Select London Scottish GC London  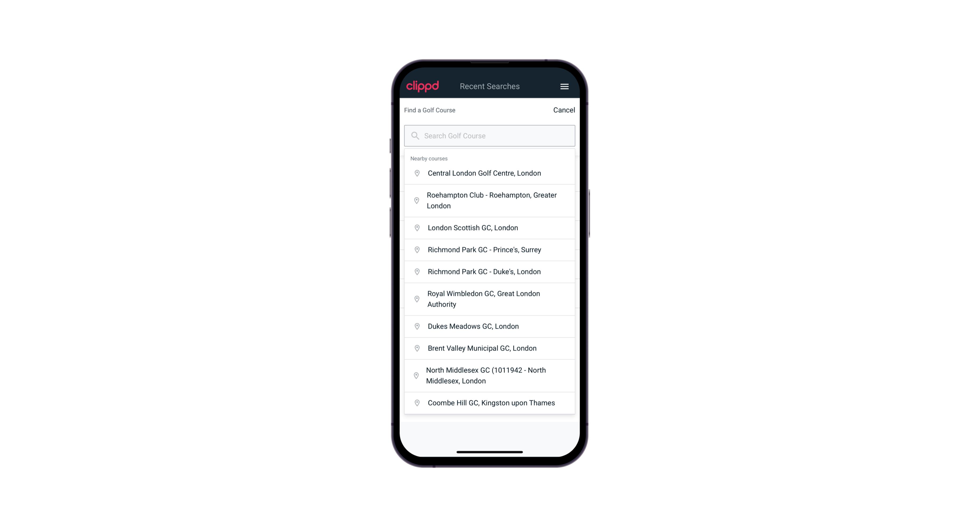pyautogui.click(x=490, y=228)
